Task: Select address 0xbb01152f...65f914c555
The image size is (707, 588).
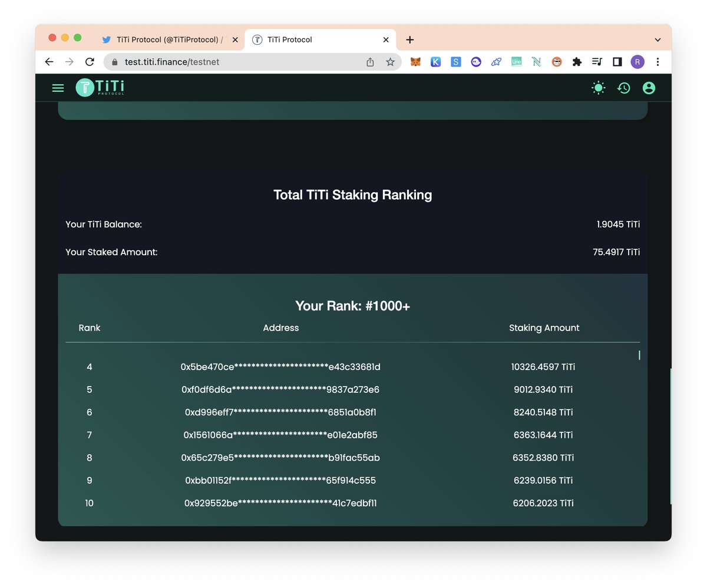Action: (x=280, y=480)
